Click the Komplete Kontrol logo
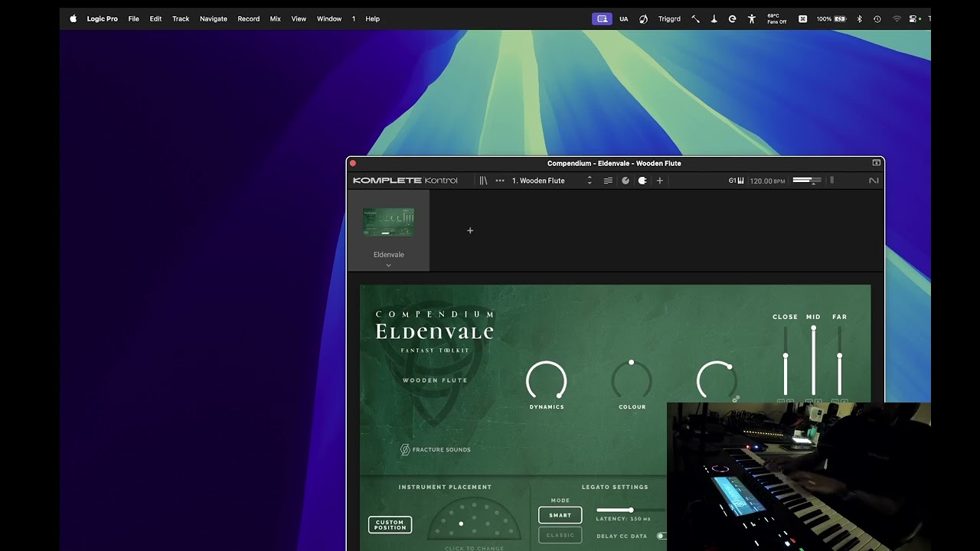Image resolution: width=980 pixels, height=551 pixels. [x=405, y=181]
